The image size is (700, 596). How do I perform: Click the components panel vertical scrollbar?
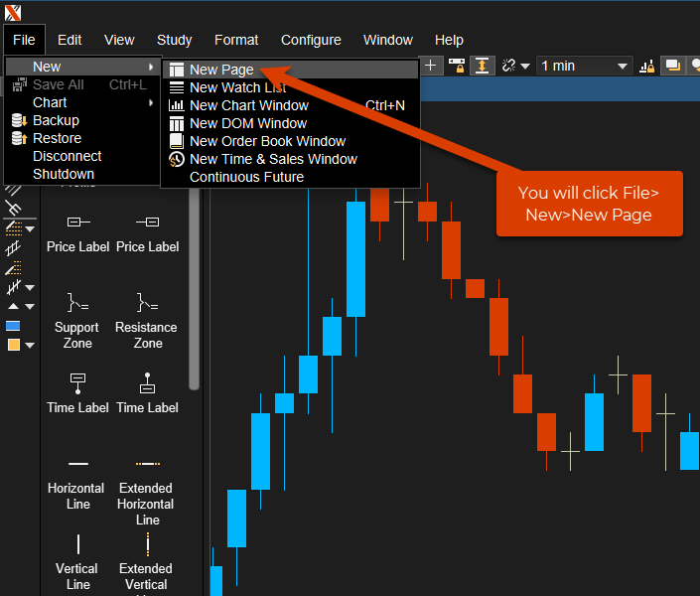click(194, 288)
